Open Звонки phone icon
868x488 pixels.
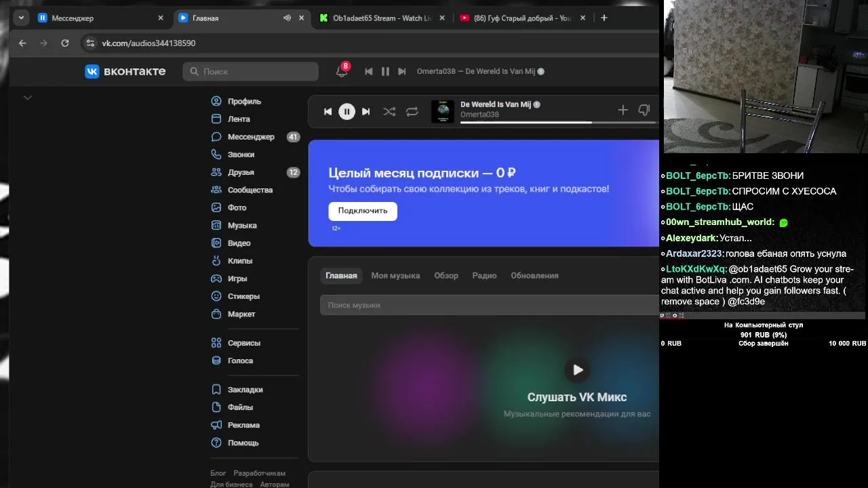tap(216, 155)
